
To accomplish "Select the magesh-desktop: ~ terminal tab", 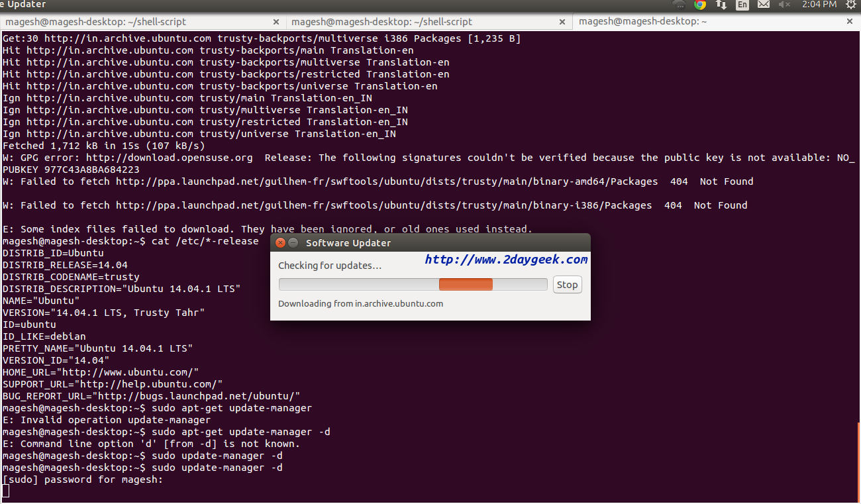I will (642, 22).
